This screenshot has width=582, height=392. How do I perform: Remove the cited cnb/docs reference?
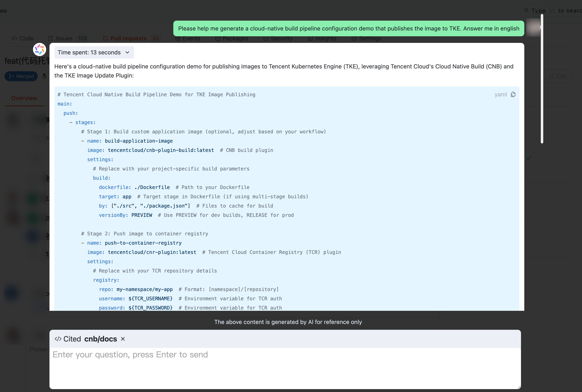pos(123,339)
